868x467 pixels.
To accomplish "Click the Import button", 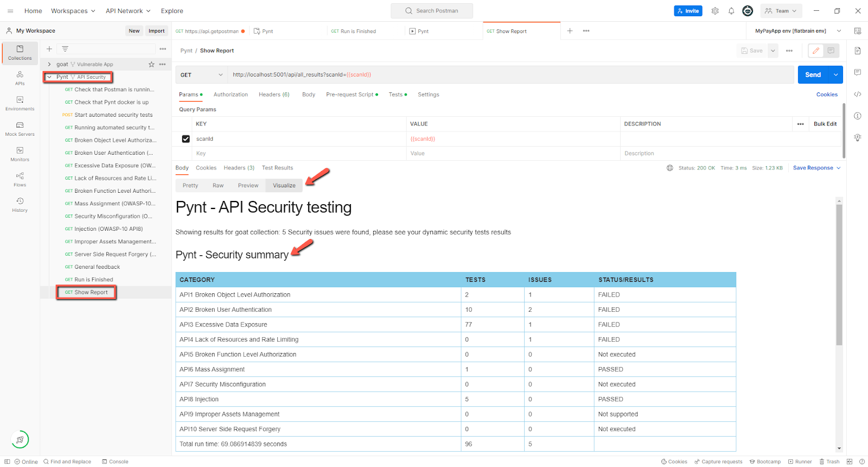I will click(157, 31).
